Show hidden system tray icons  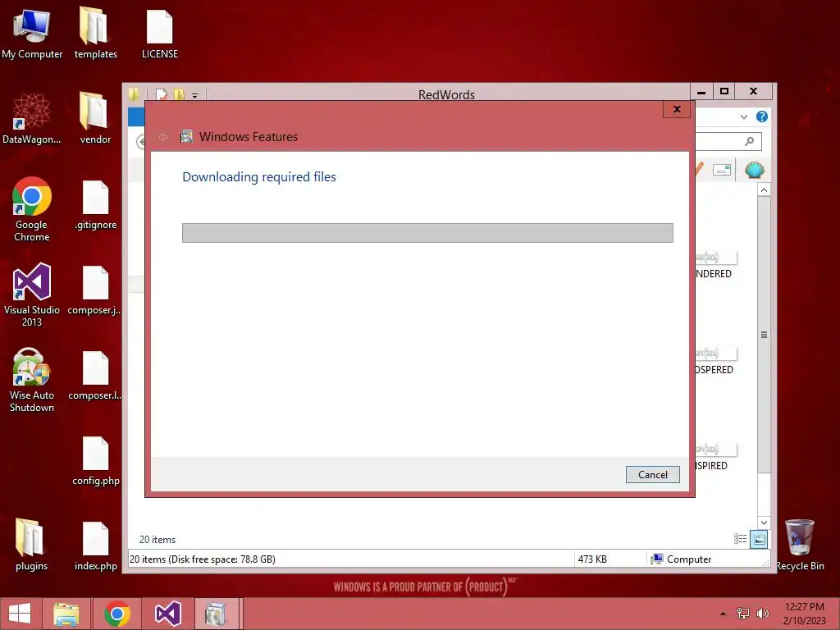click(723, 614)
